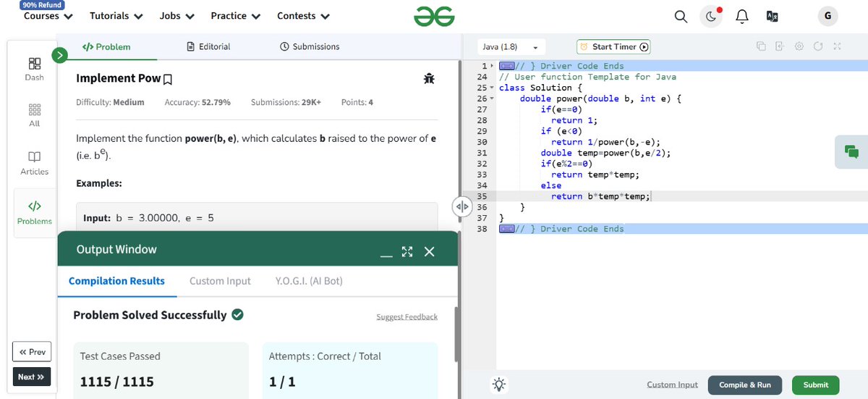Select Custom Input tab in Output Window
This screenshot has height=399, width=868.
coord(220,281)
